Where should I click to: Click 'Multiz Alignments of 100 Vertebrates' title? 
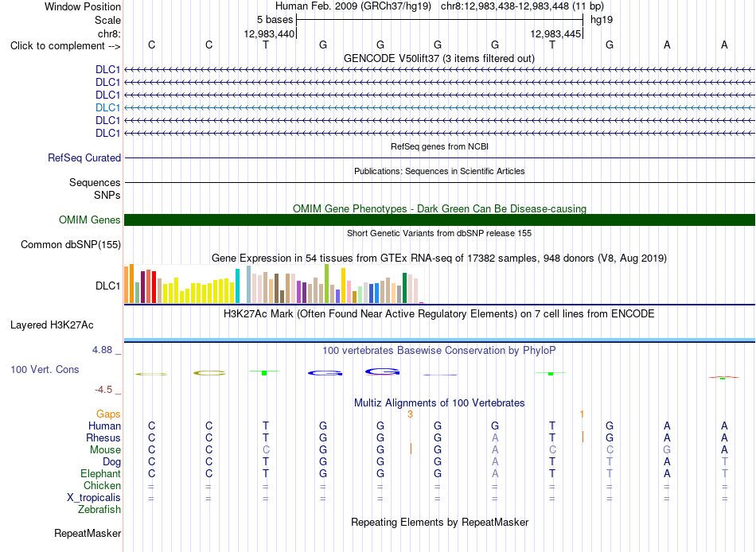coord(439,403)
